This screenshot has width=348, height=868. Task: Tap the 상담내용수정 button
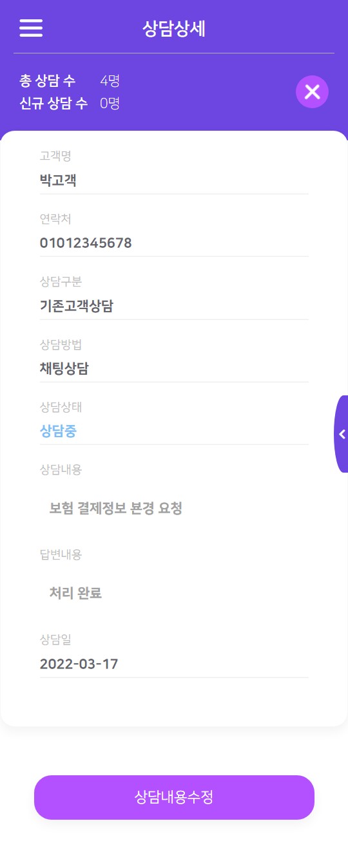point(174,797)
